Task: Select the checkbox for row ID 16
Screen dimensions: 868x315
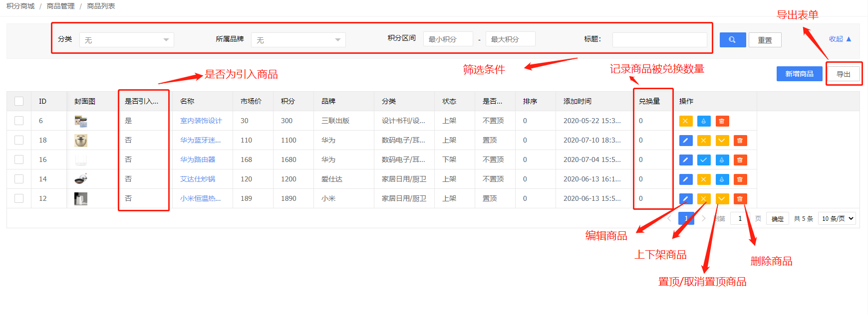Action: [19, 159]
